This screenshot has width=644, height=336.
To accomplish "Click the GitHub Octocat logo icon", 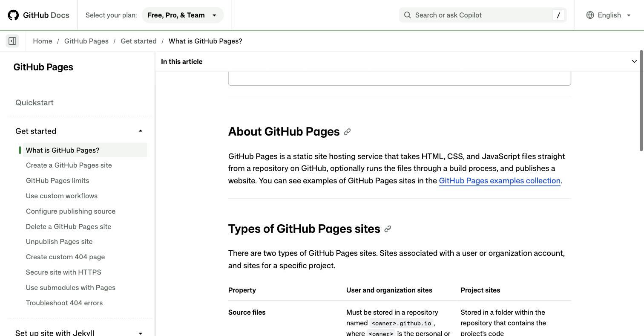I will click(13, 15).
